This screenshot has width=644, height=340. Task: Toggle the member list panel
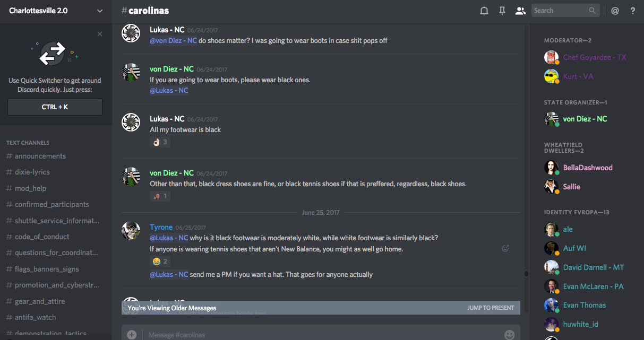pos(520,11)
